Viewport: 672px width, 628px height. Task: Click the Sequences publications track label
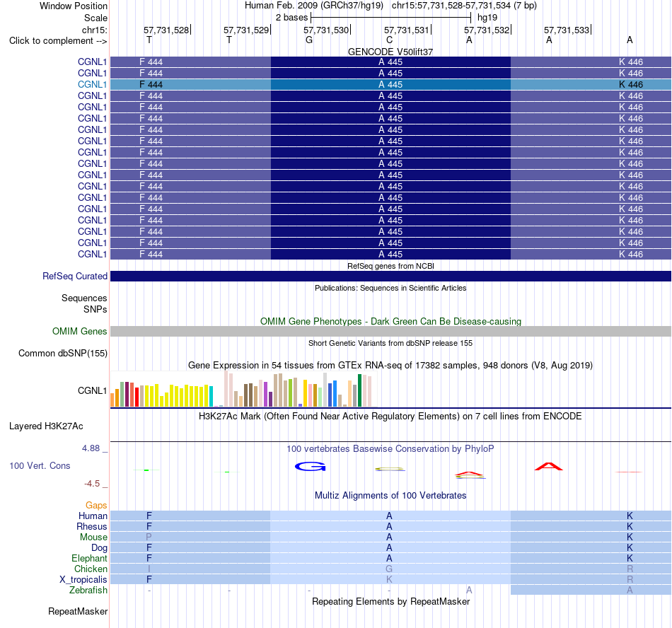[84, 298]
